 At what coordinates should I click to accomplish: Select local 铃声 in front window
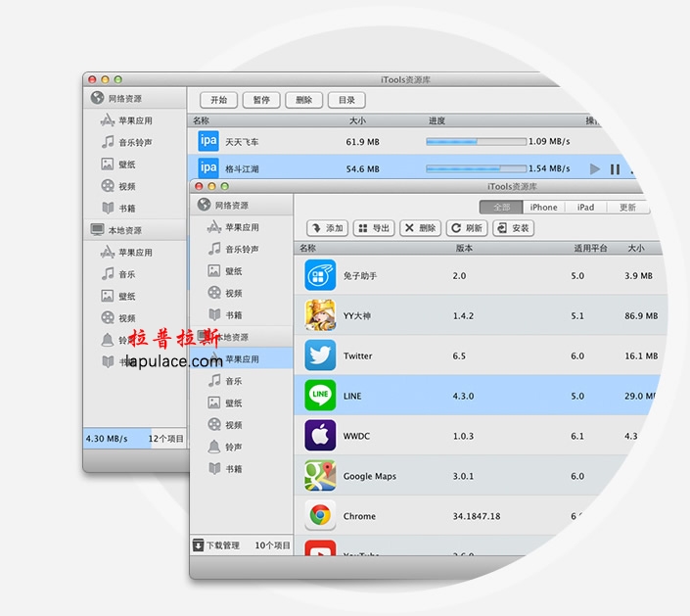coord(242,447)
